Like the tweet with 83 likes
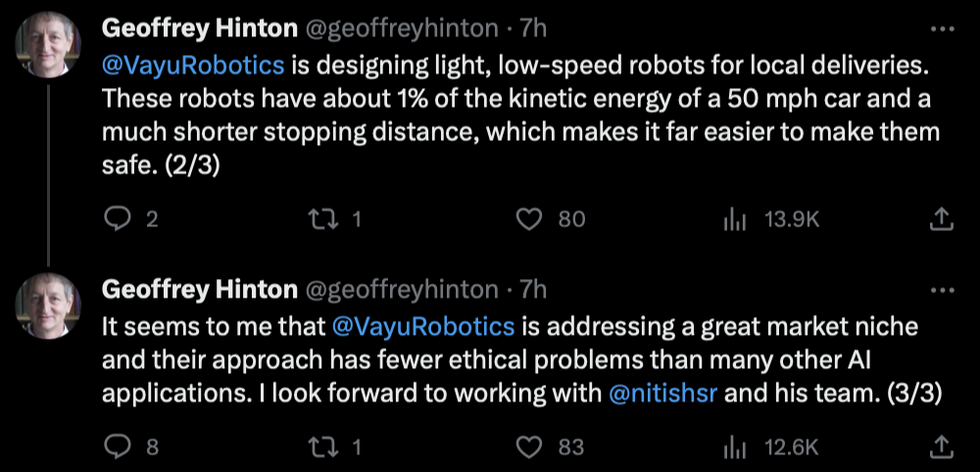 coord(529,447)
